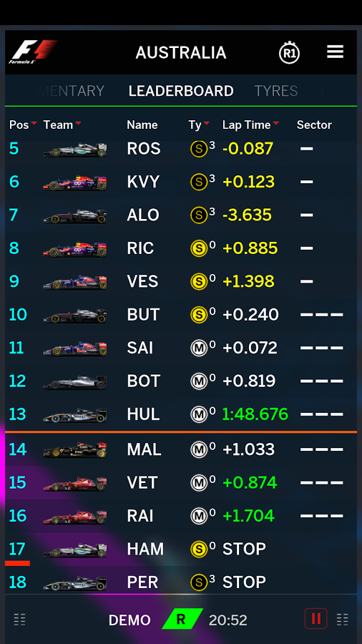Tap the Sector column header
This screenshot has height=644, width=362.
coord(314,125)
